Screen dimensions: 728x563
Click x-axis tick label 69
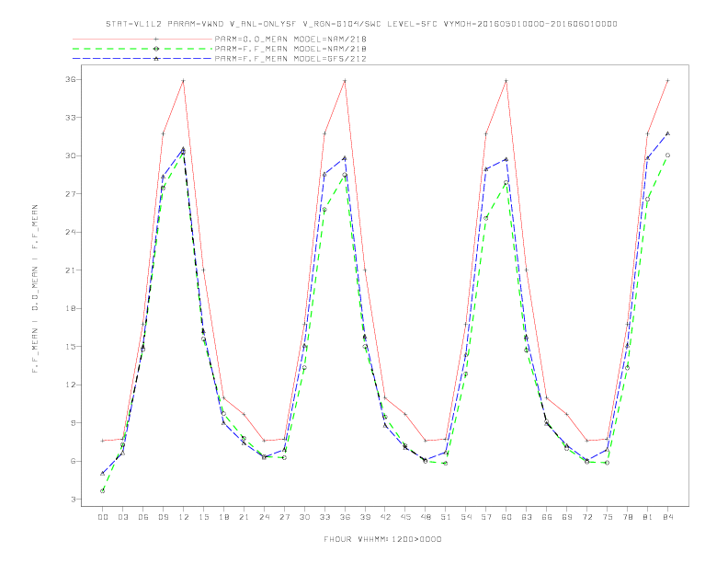(x=567, y=517)
